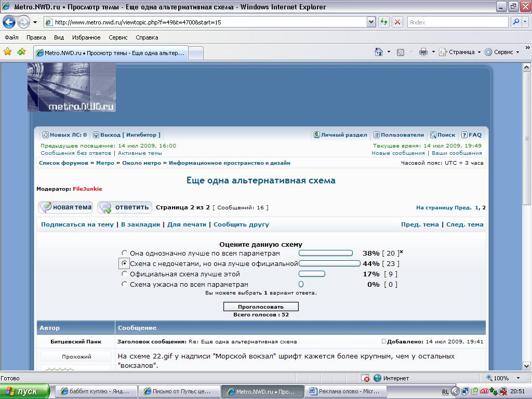532x399 pixels.
Task: Open the Избранное menu
Action: click(86, 37)
